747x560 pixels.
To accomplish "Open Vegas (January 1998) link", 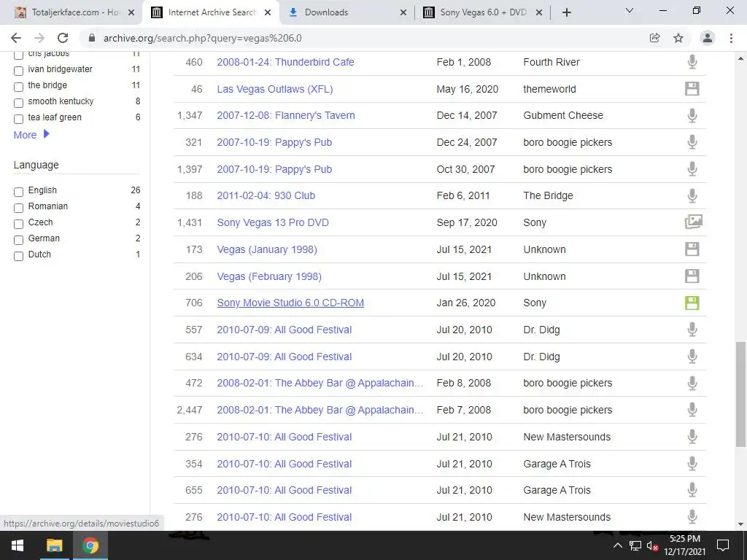I will 267,249.
